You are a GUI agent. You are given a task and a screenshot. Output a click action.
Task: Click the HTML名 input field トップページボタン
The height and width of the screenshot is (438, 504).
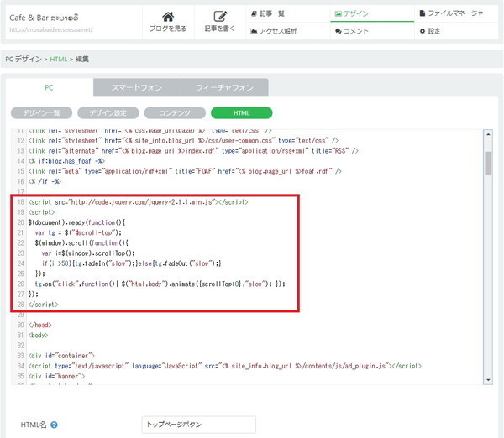(x=198, y=425)
